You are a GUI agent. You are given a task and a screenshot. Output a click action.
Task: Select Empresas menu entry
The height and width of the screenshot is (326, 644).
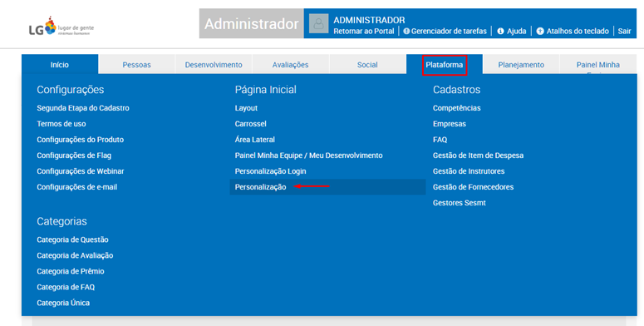450,124
